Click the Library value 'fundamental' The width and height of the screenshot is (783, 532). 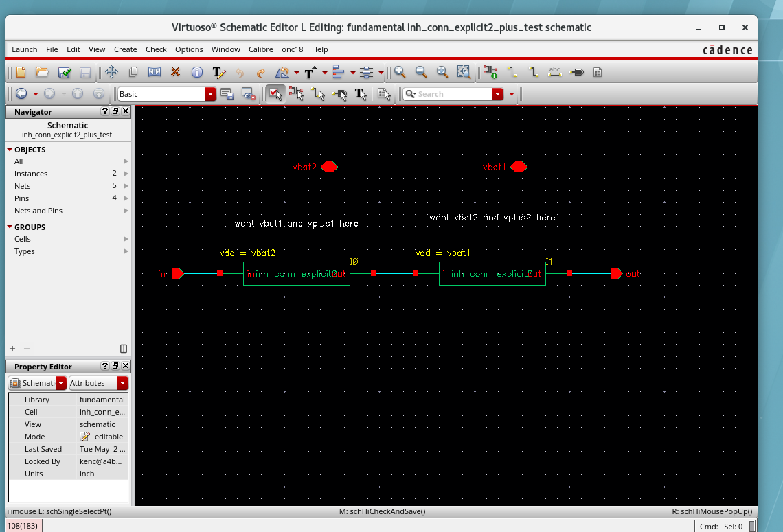click(x=102, y=400)
